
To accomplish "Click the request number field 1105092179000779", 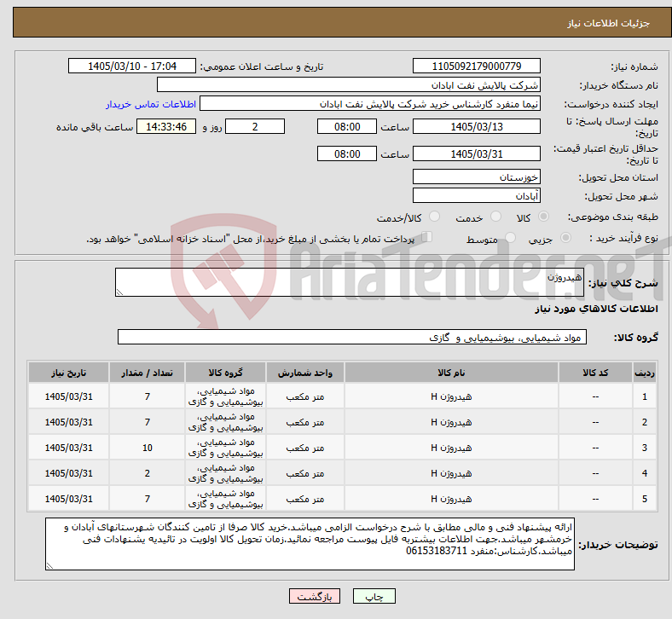I will click(x=476, y=66).
